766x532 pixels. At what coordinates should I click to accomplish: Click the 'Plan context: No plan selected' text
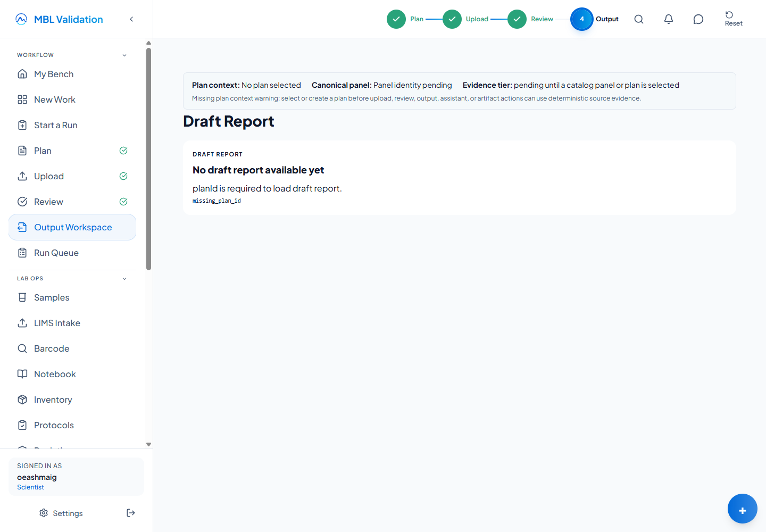coord(246,85)
